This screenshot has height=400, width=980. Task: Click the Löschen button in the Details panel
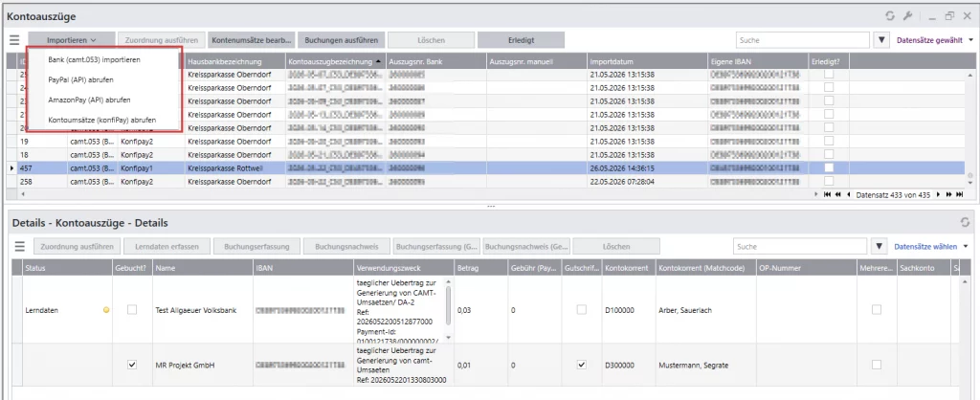(x=616, y=246)
